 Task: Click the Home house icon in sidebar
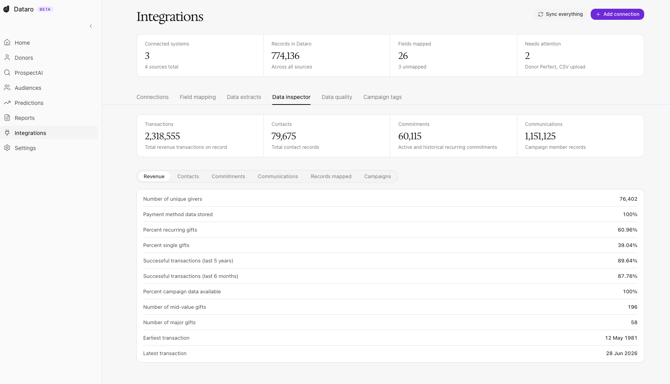point(7,42)
